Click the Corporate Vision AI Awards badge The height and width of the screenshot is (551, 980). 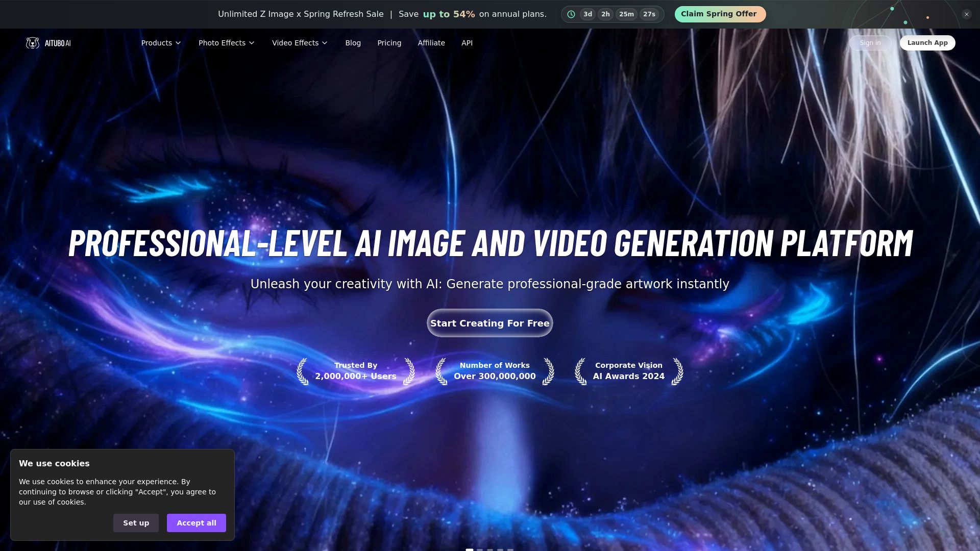pos(628,371)
